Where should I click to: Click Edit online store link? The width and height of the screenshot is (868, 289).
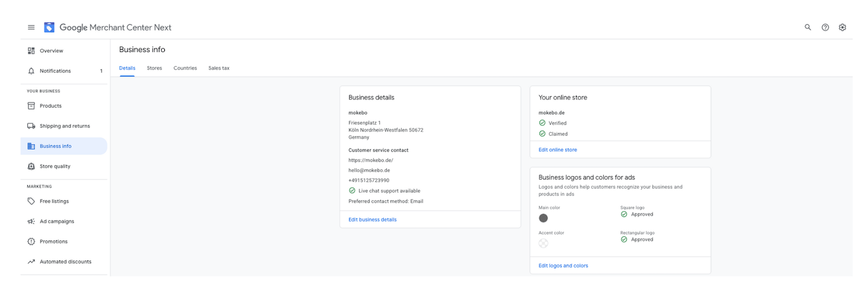point(558,149)
